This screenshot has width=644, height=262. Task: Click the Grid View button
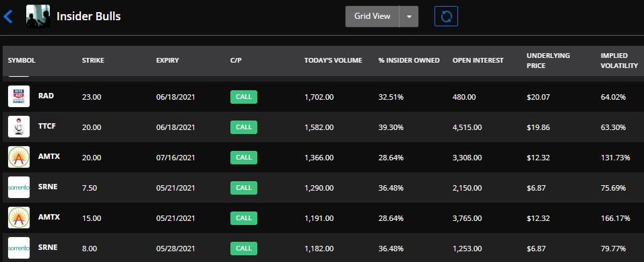click(372, 16)
